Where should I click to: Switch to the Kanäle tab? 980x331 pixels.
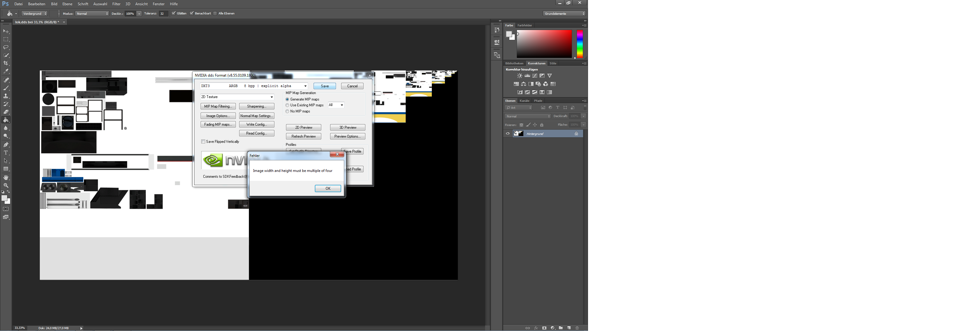(x=524, y=101)
